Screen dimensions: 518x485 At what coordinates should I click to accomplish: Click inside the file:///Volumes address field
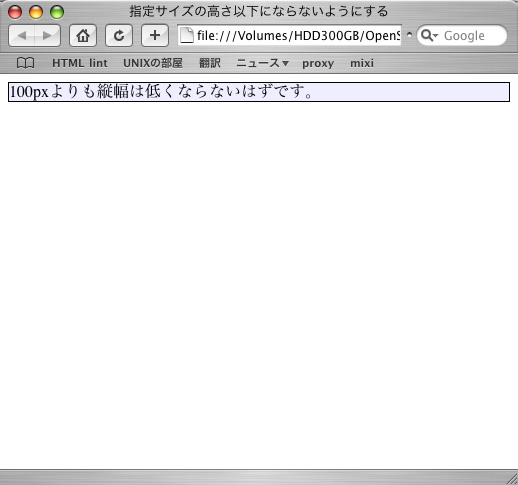point(289,35)
